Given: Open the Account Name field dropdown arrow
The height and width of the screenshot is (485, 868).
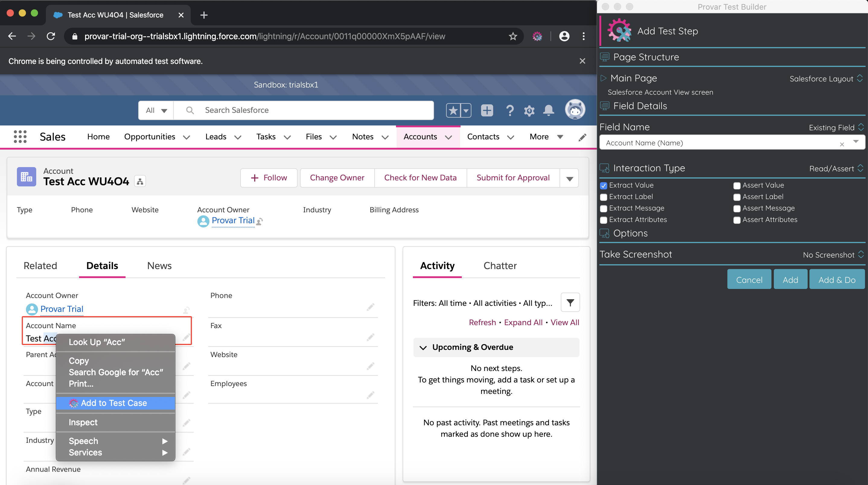Looking at the screenshot, I should (x=856, y=142).
